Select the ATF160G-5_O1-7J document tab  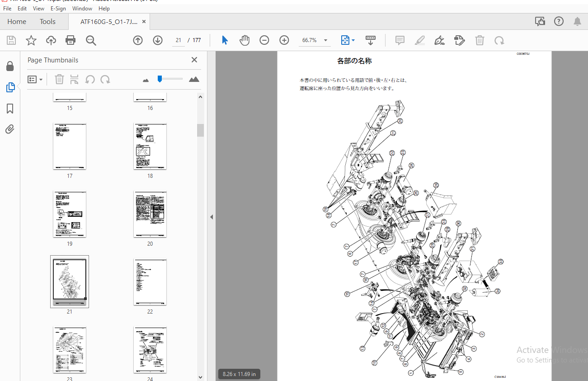coord(108,21)
